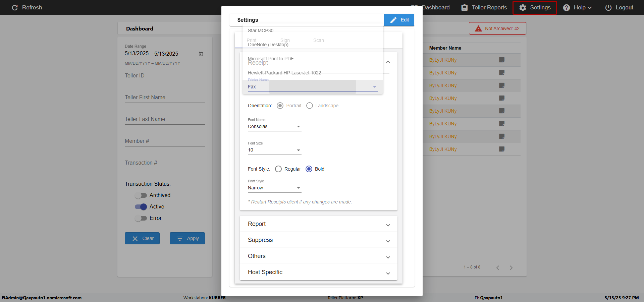Click the Clear filters button
Screen dimensions: 644x302
point(142,238)
